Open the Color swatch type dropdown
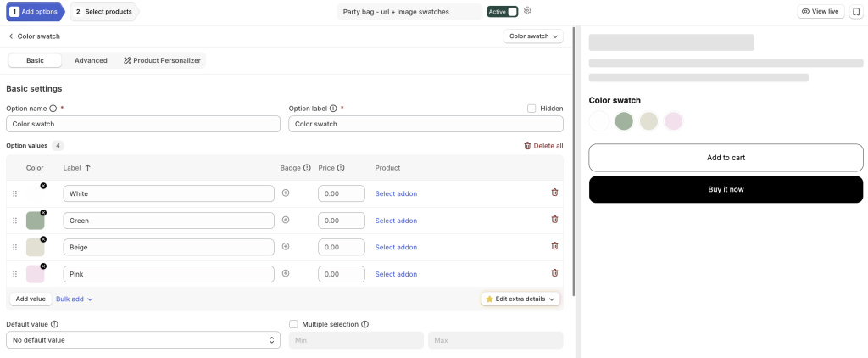The height and width of the screenshot is (358, 868). point(533,36)
